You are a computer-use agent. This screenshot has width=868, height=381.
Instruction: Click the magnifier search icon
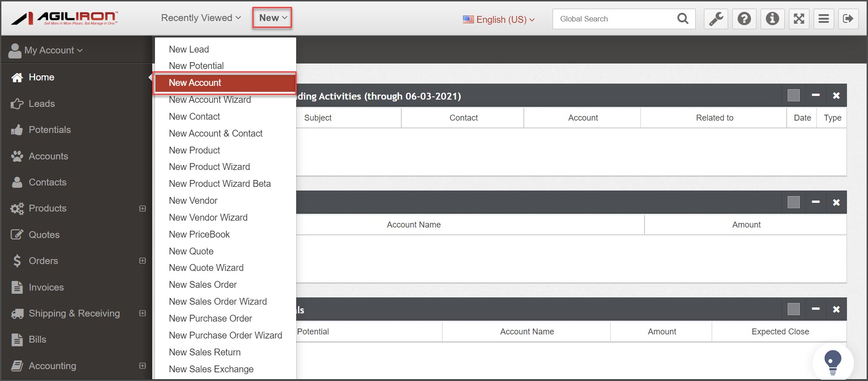(x=683, y=19)
